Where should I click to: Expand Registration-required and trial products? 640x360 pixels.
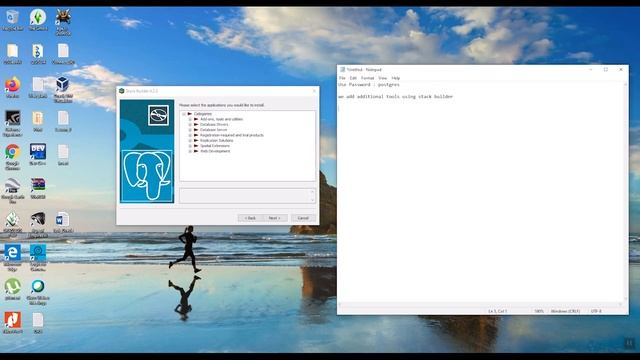tap(190, 135)
